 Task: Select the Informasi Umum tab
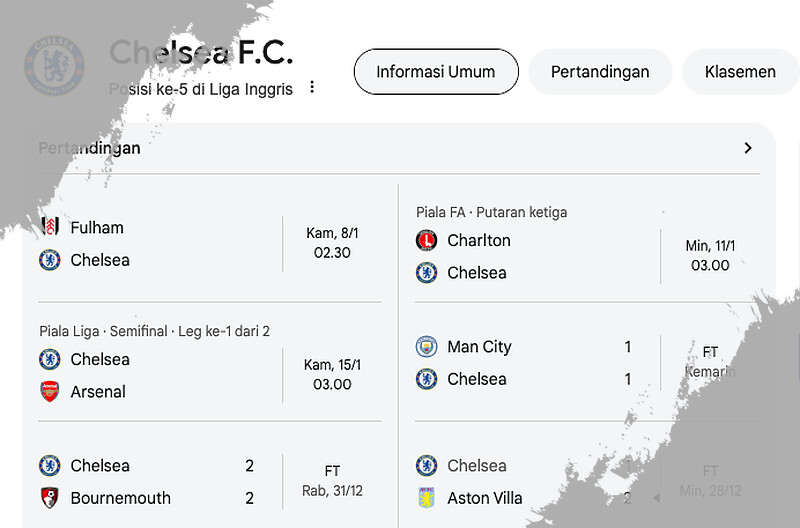coord(436,72)
